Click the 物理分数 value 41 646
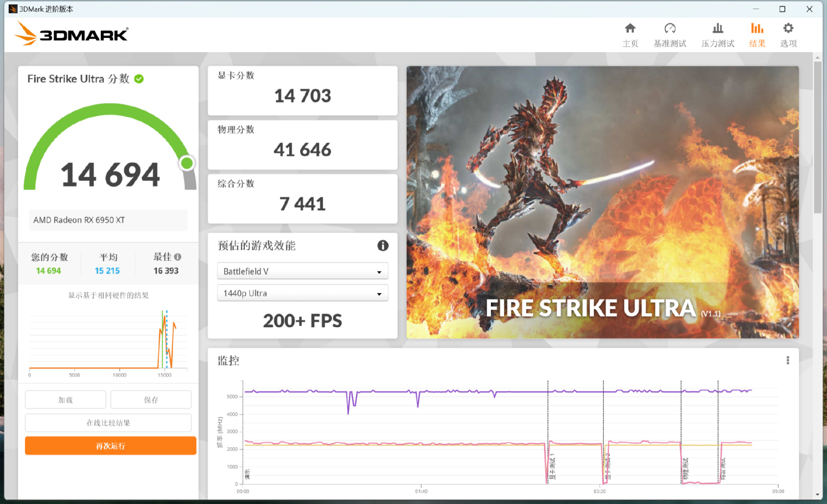 (302, 150)
